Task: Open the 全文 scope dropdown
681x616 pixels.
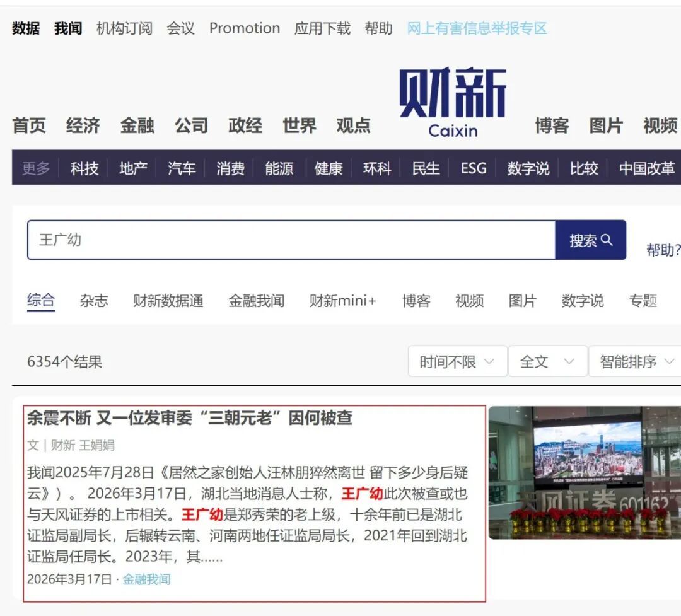Action: (548, 361)
